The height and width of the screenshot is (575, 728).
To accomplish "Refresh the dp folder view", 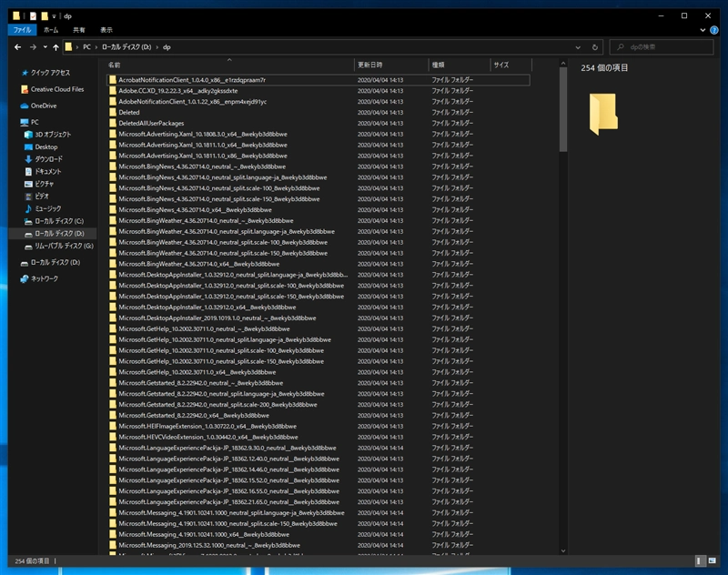I will pos(595,47).
